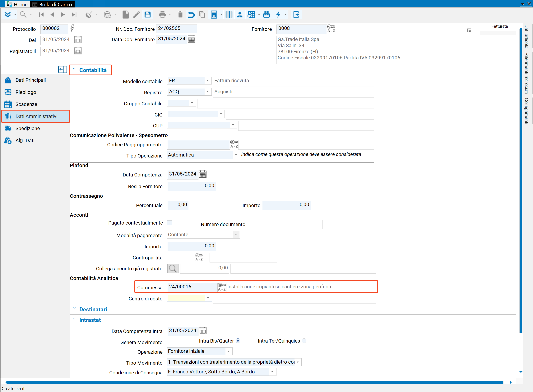533x392 pixels.
Task: Open the CIG dropdown arrow
Action: [220, 114]
